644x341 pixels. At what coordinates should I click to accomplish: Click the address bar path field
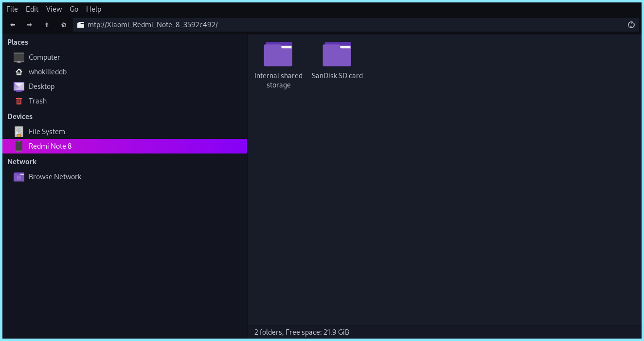tap(243, 24)
